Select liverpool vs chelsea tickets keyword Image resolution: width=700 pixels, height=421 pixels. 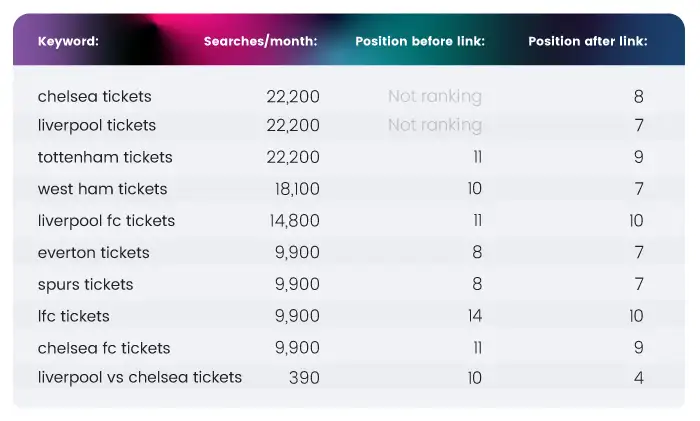140,377
